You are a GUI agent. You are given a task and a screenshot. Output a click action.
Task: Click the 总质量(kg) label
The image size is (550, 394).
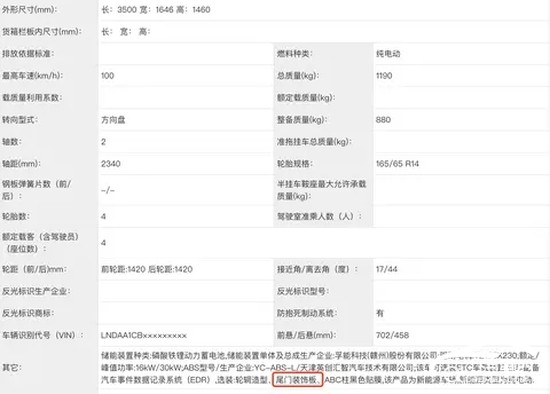(298, 75)
